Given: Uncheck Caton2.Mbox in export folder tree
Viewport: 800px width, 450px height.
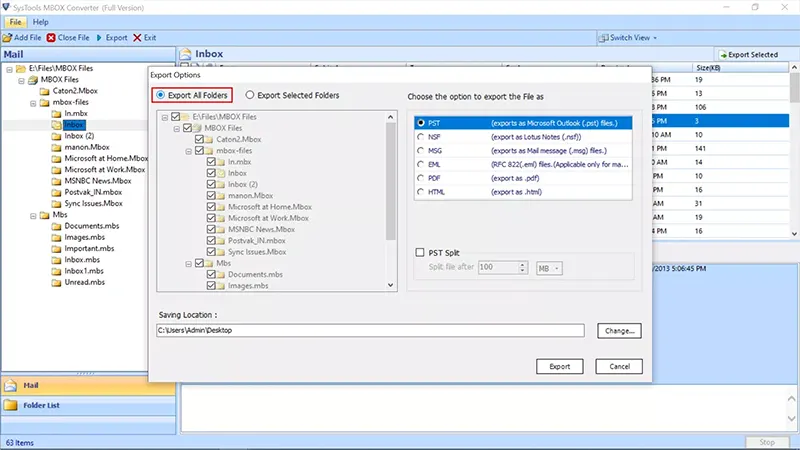Looking at the screenshot, I should click(x=199, y=139).
